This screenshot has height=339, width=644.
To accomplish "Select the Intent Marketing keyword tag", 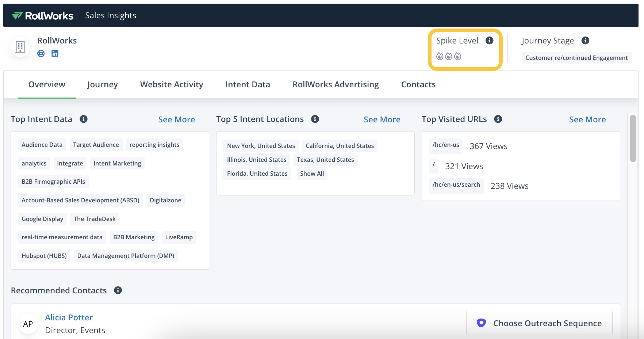I will 117,163.
